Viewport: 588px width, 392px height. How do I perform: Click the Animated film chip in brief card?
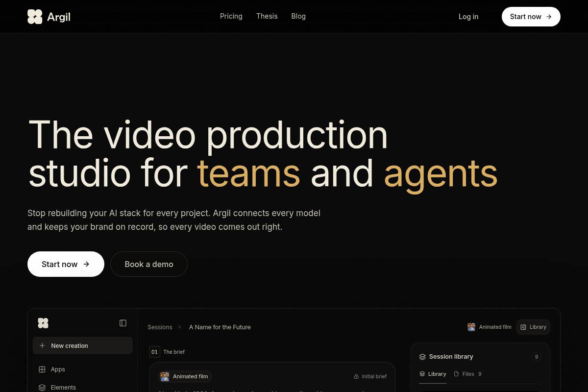pyautogui.click(x=185, y=376)
